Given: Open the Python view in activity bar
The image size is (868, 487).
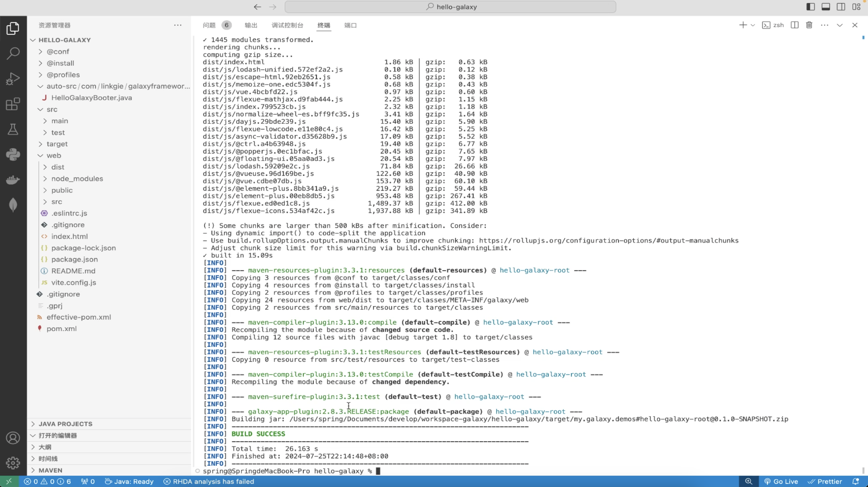Looking at the screenshot, I should tap(13, 154).
